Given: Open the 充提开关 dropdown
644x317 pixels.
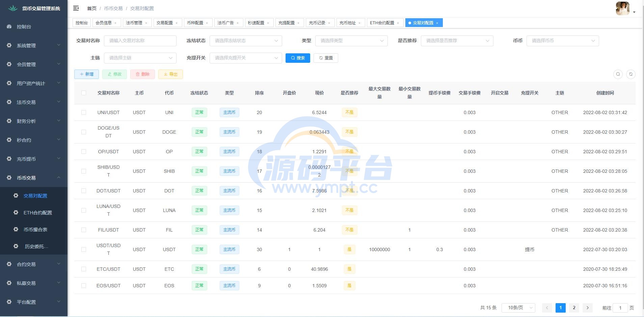Looking at the screenshot, I should tap(246, 58).
